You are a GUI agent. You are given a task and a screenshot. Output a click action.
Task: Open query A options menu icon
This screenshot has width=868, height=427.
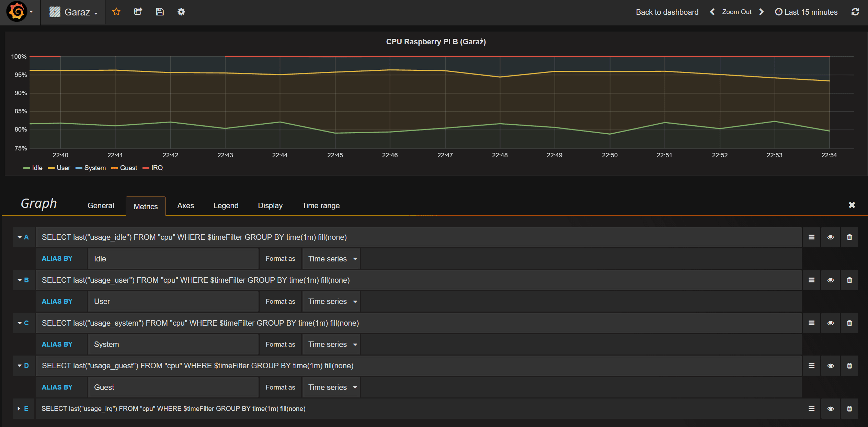(811, 237)
